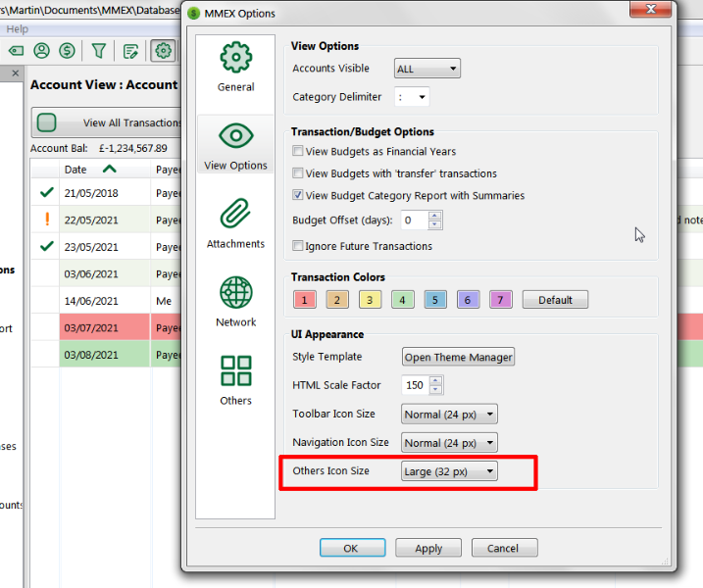Screen dimensions: 703x588
Task: Open the Toolbar Icon Size dropdown
Action: pyautogui.click(x=449, y=415)
